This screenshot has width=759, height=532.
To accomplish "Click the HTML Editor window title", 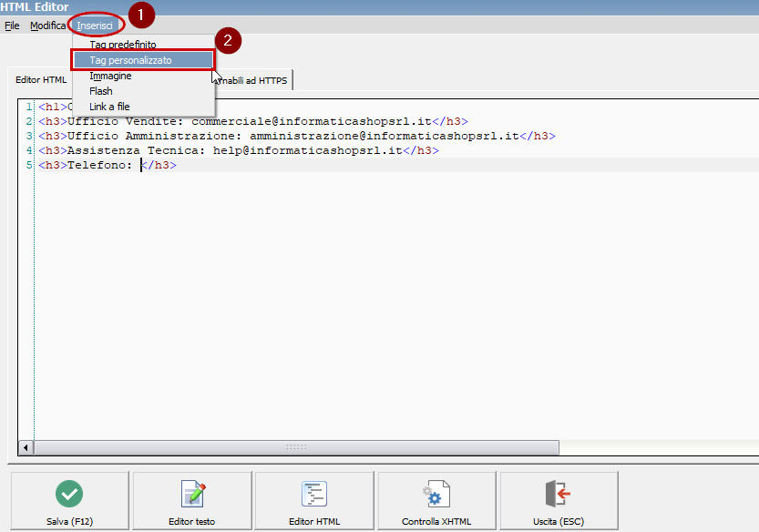I will (x=35, y=6).
